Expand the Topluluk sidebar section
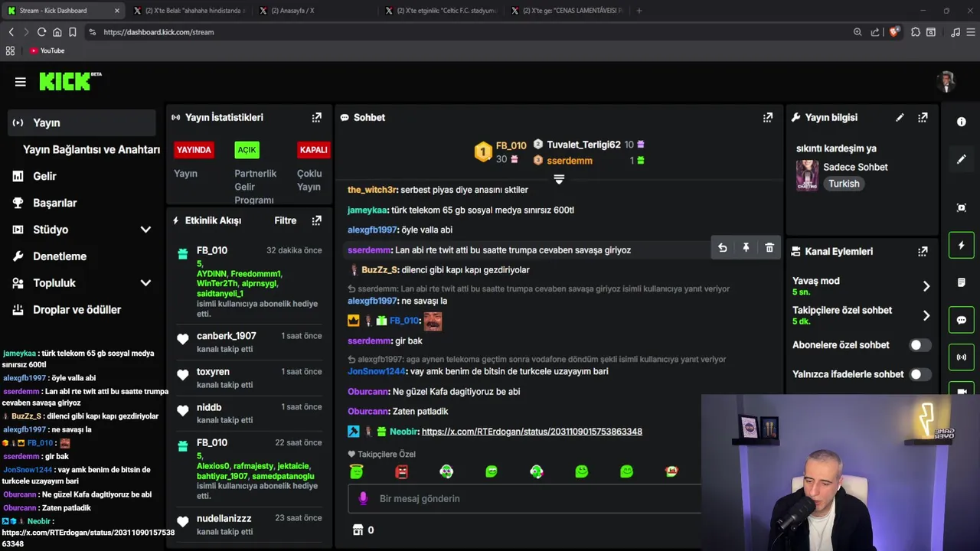 (x=145, y=283)
